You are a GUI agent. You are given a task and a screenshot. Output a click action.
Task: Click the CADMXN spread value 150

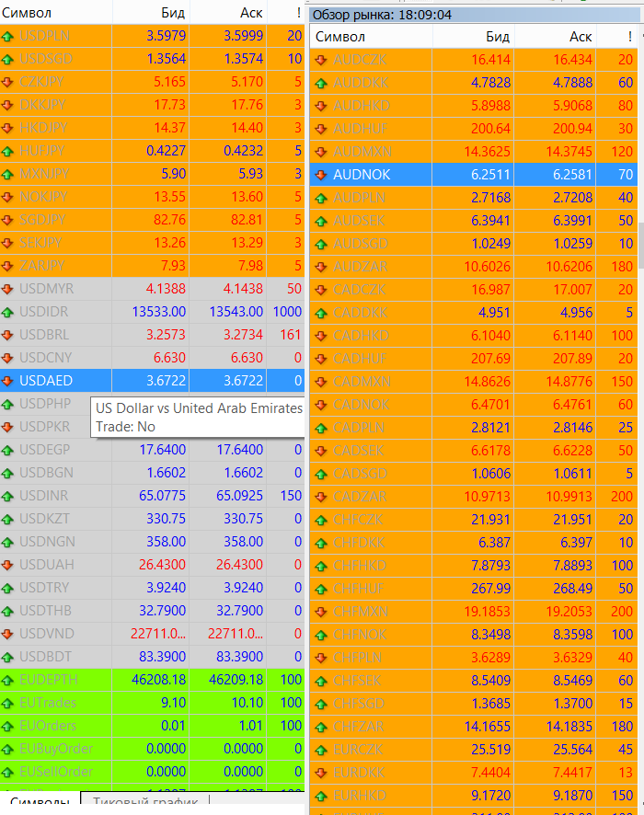[622, 382]
